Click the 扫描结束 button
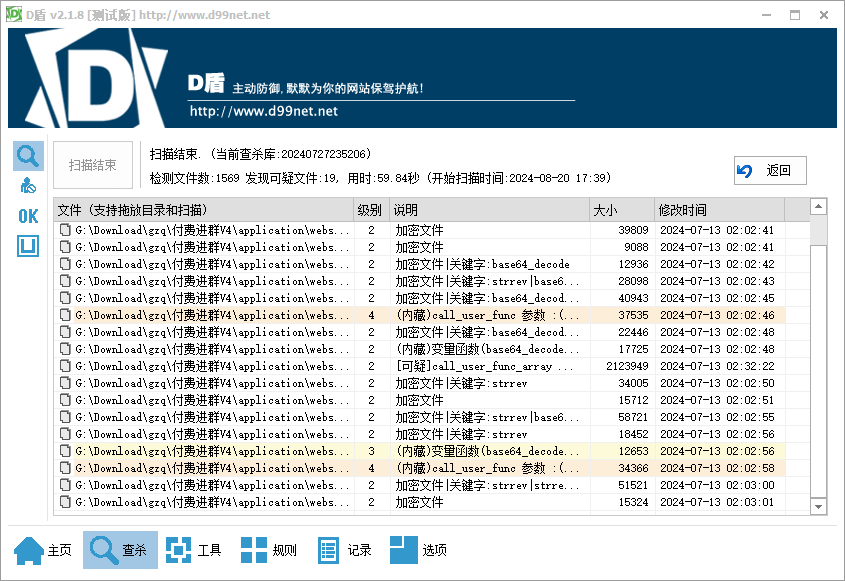This screenshot has height=581, width=845. (93, 165)
